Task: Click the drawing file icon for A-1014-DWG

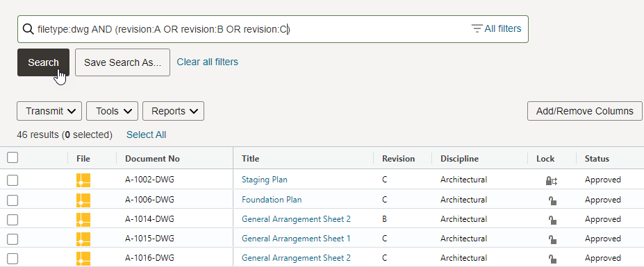Action: point(83,219)
